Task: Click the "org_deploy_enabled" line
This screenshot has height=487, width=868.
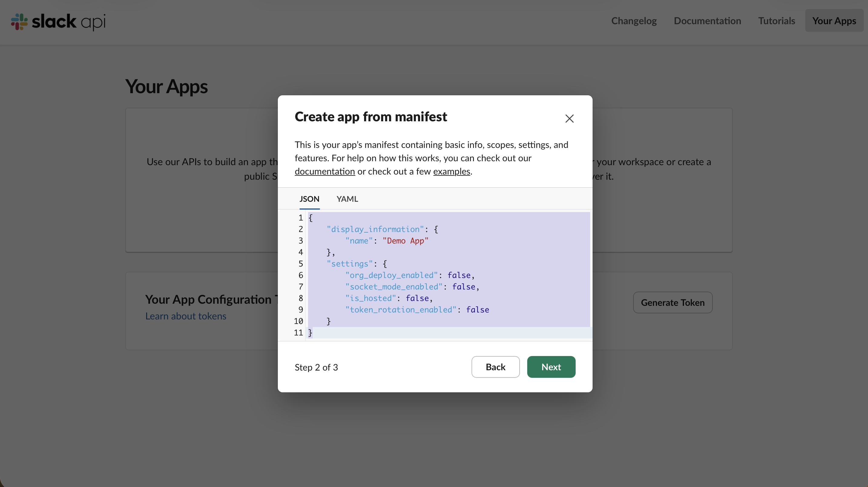Action: pos(410,275)
